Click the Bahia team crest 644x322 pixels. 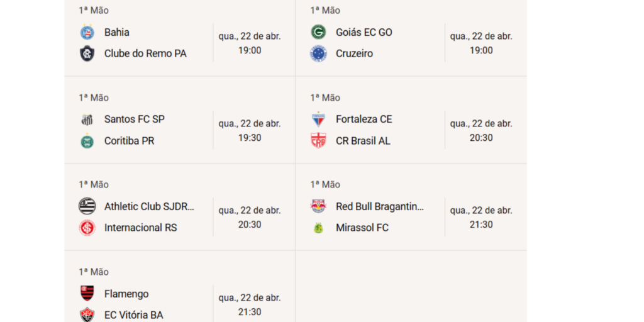coord(87,32)
